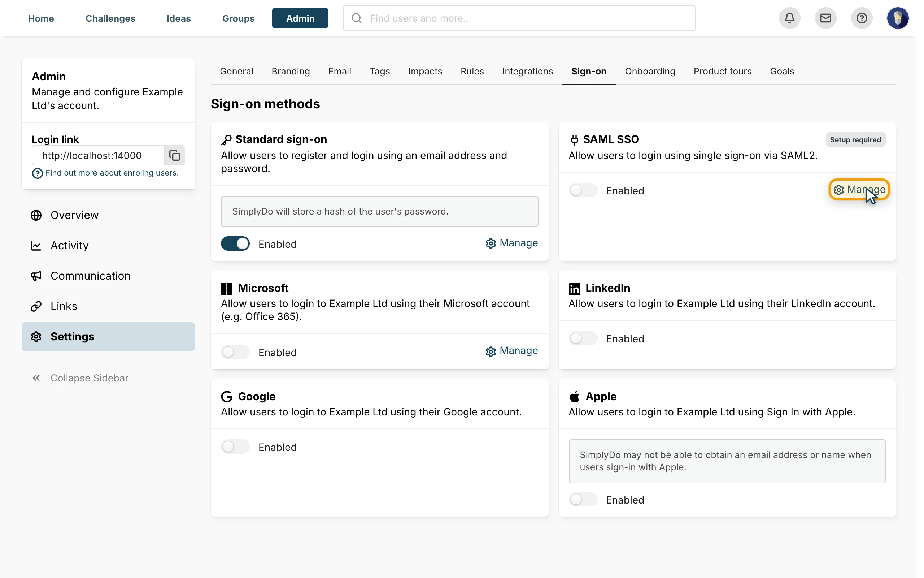This screenshot has width=924, height=578.
Task: Open Manage for Microsoft sign-on
Action: point(512,351)
